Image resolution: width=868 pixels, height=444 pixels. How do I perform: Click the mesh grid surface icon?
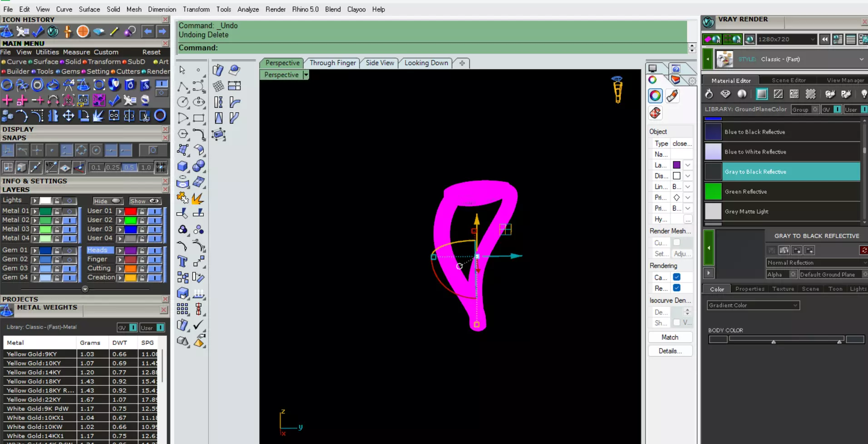[x=218, y=86]
